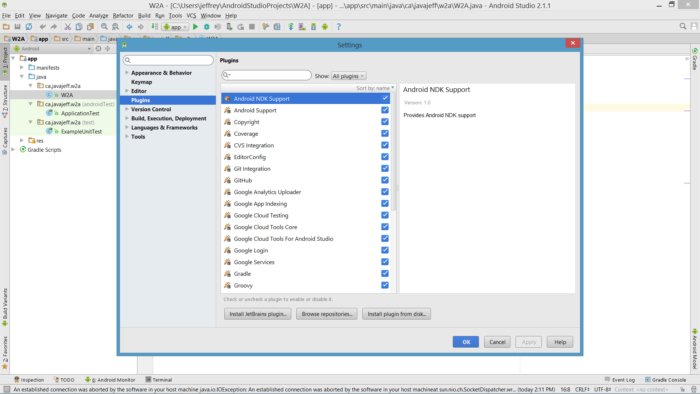Click the Make Project icon
The image size is (700, 394).
[x=154, y=27]
